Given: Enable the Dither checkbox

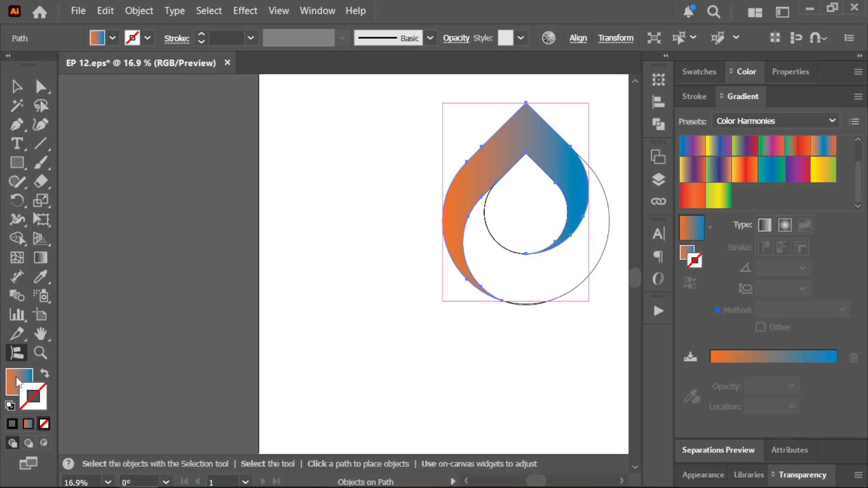Looking at the screenshot, I should [x=760, y=327].
